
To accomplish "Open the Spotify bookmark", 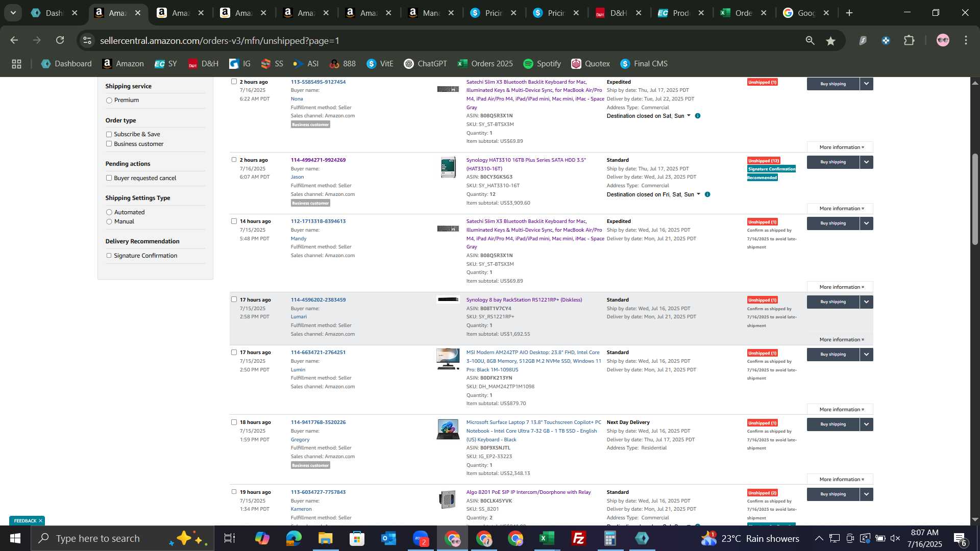I will tap(542, 64).
